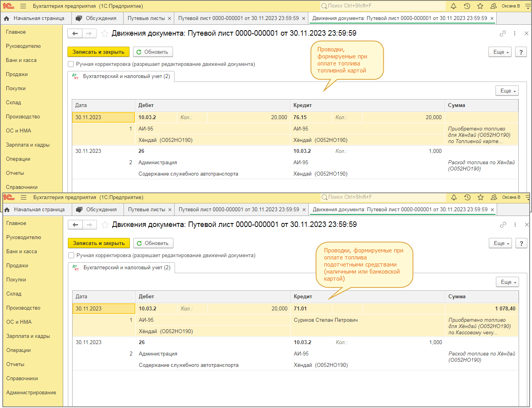Viewport: 532px width, 408px height.
Task: Focus the search field in upper window
Action: click(x=383, y=6)
